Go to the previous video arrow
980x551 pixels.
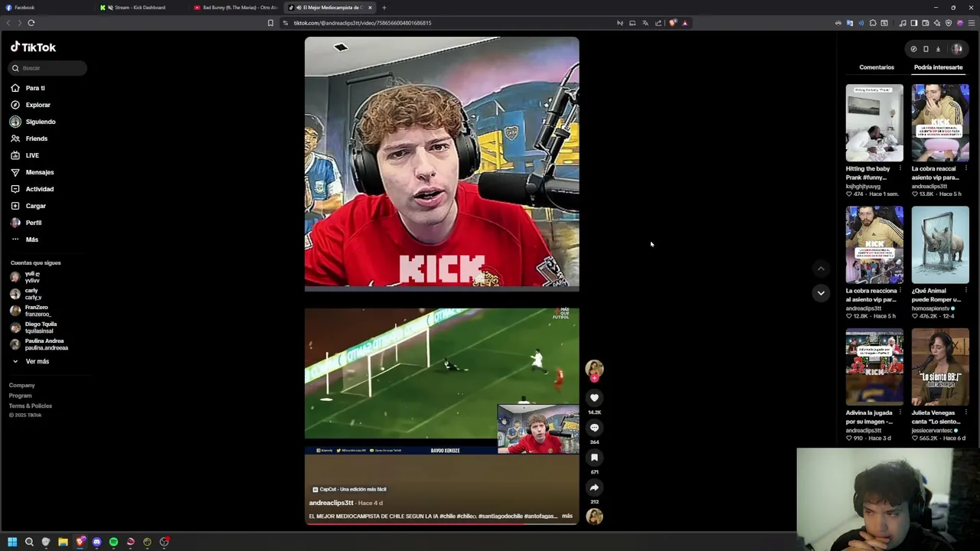point(821,269)
